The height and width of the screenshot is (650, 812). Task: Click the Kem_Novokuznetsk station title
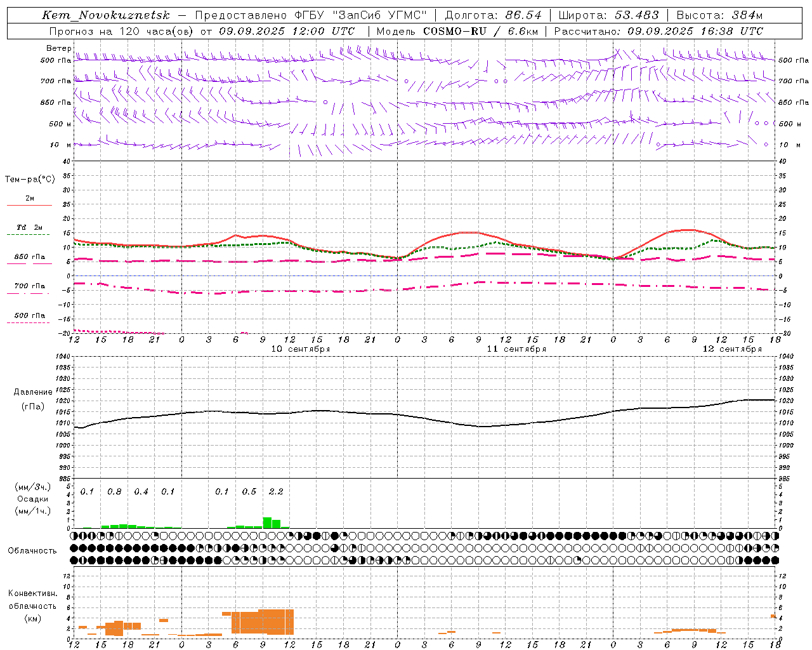pos(106,15)
